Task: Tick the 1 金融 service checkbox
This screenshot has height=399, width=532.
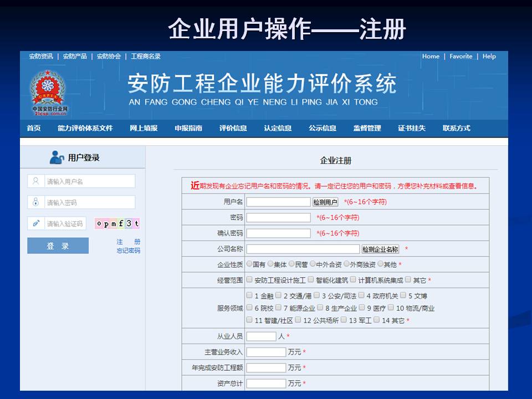Action: pos(249,295)
